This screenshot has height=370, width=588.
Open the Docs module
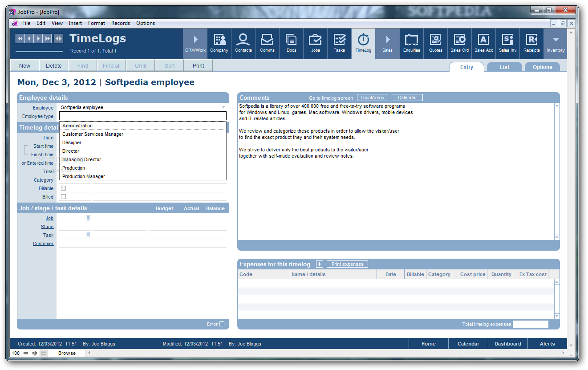291,44
